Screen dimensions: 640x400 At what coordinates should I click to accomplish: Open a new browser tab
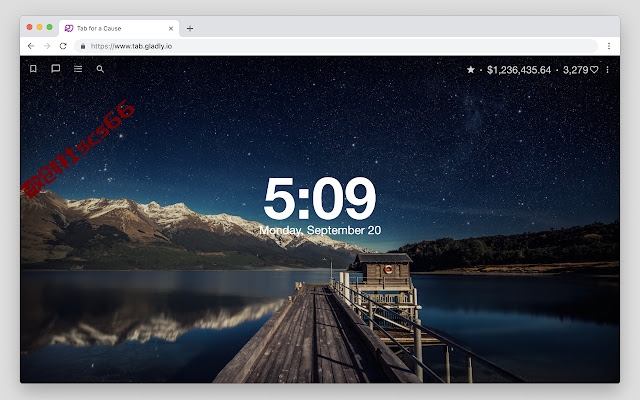coord(190,29)
